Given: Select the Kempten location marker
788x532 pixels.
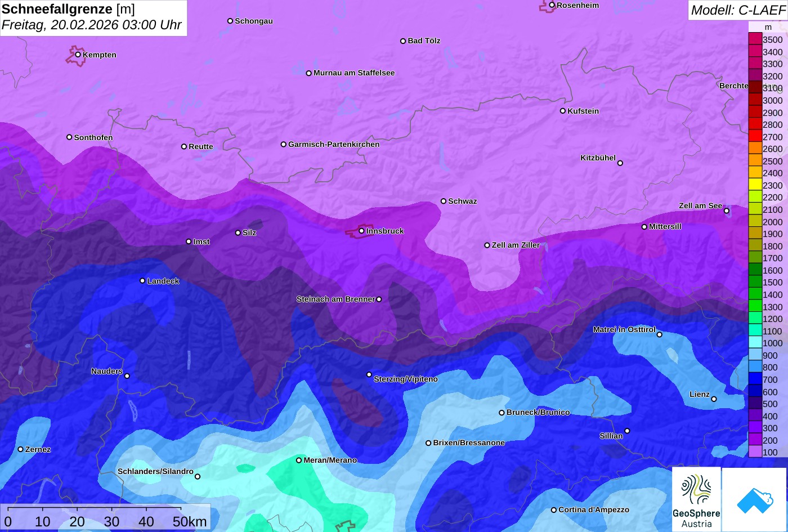Looking at the screenshot, I should click(x=78, y=55).
